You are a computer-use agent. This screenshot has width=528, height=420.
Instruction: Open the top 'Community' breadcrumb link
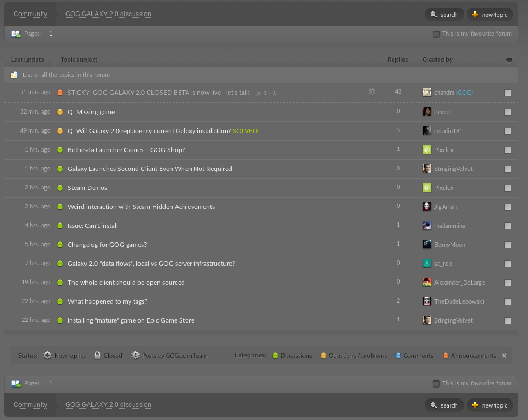coord(30,14)
